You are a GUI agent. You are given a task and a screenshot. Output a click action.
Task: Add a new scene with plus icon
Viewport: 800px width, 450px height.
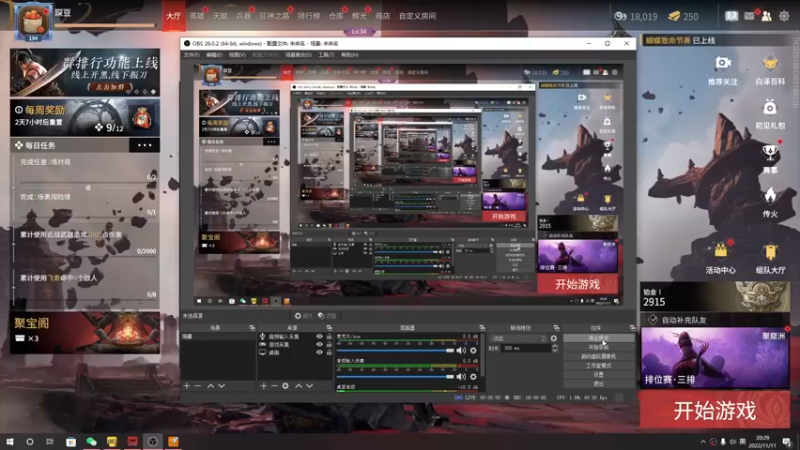click(x=187, y=386)
